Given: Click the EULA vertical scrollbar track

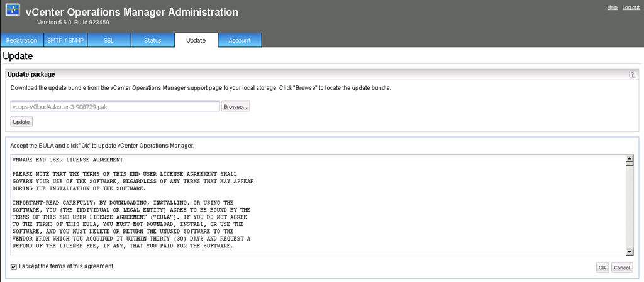Looking at the screenshot, I should [630, 207].
